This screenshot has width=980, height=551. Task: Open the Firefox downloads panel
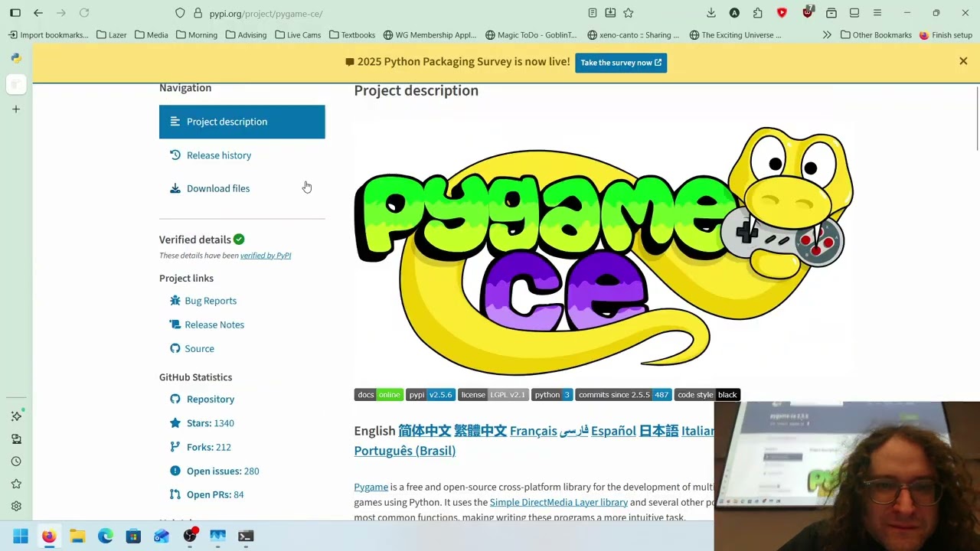[x=711, y=13]
